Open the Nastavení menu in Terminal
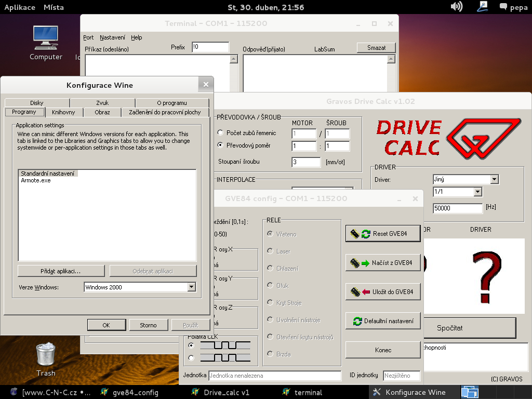 pyautogui.click(x=112, y=37)
